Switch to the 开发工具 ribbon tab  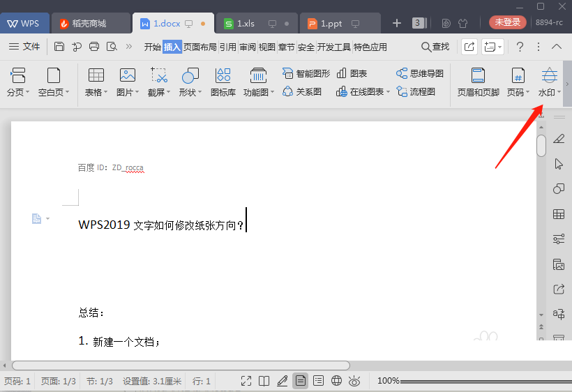[x=334, y=47]
